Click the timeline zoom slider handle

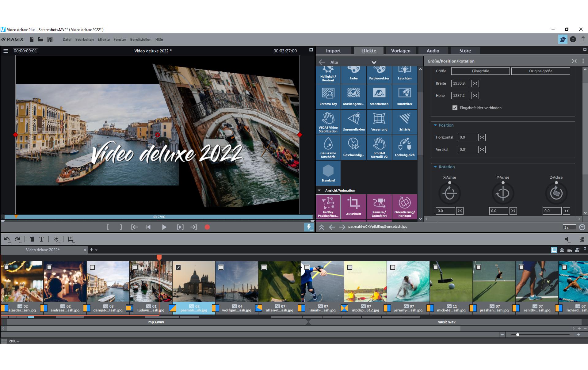517,335
